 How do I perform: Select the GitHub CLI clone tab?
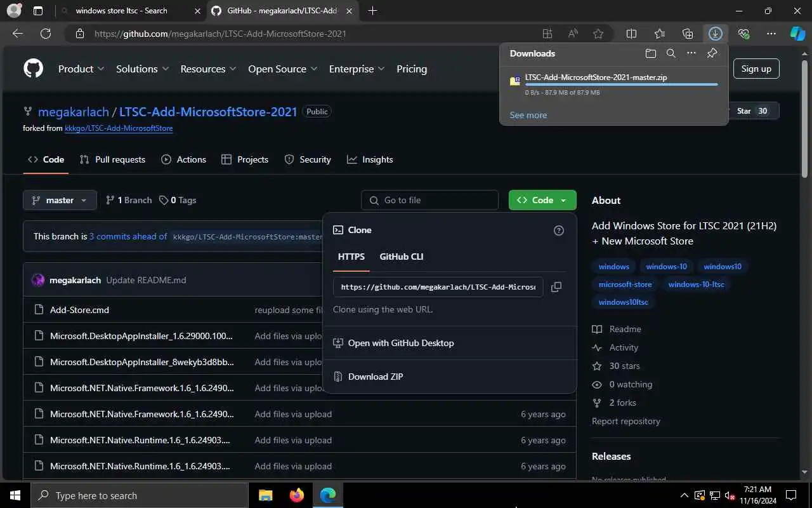[401, 257]
